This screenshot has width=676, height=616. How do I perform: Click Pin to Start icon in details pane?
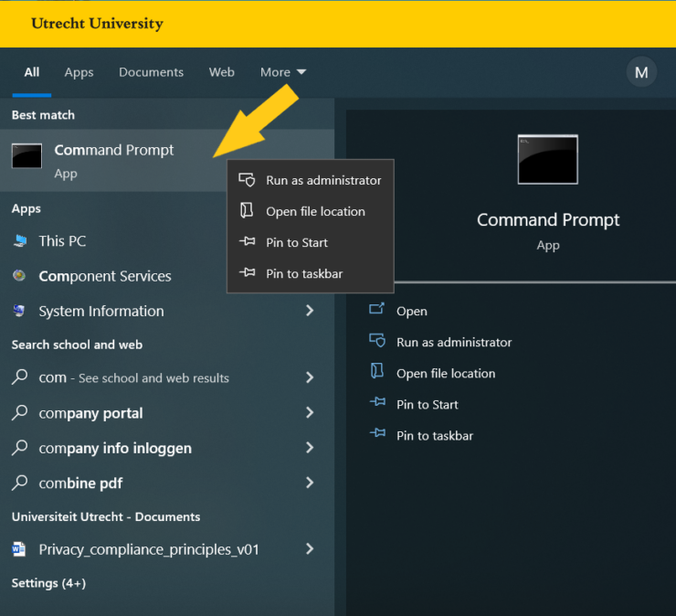377,402
